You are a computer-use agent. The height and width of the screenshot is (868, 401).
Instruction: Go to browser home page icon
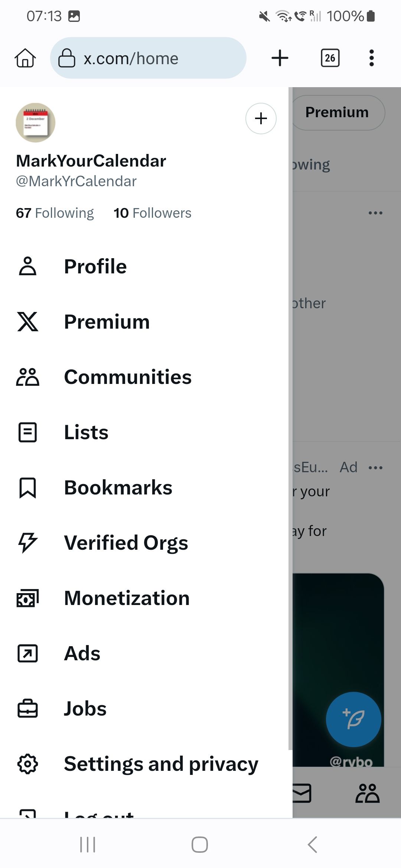[25, 58]
